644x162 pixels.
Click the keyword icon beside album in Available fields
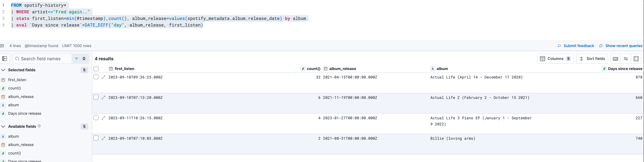(x=3, y=136)
